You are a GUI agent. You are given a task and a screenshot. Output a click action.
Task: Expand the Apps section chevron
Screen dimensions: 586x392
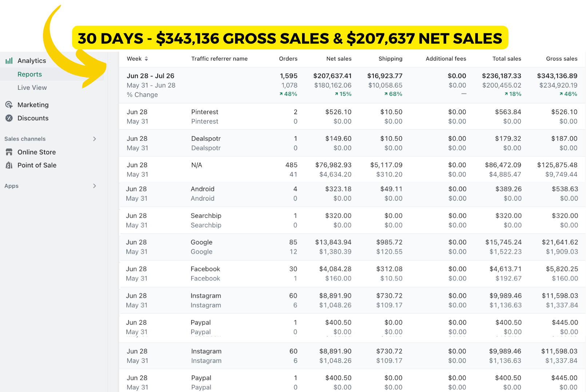[95, 186]
